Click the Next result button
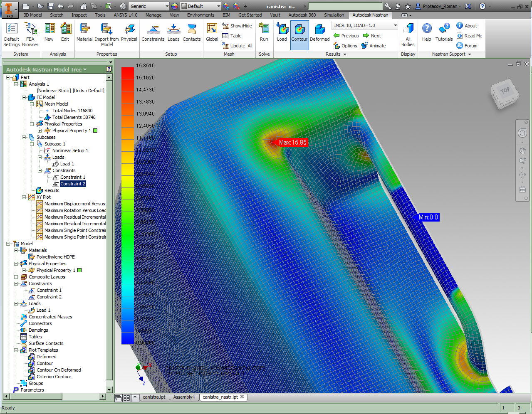 pos(372,36)
